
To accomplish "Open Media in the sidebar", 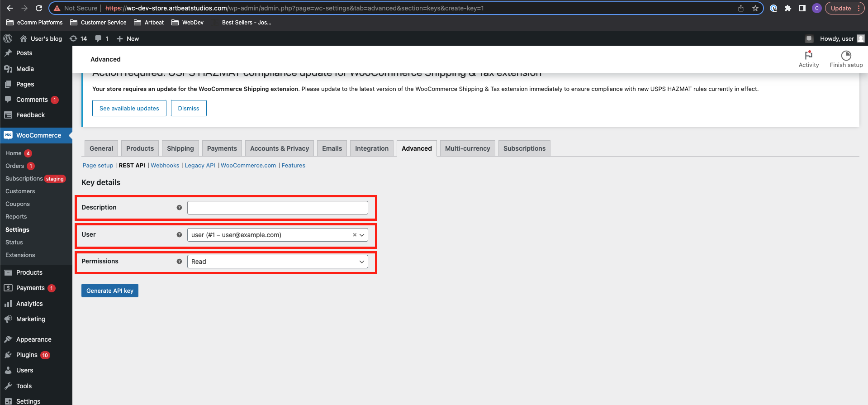I will [36, 69].
